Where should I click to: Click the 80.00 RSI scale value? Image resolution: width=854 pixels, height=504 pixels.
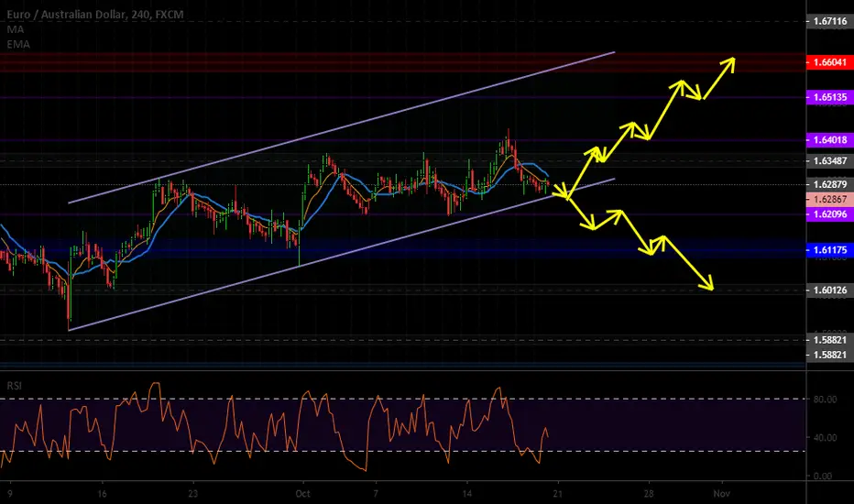[825, 400]
